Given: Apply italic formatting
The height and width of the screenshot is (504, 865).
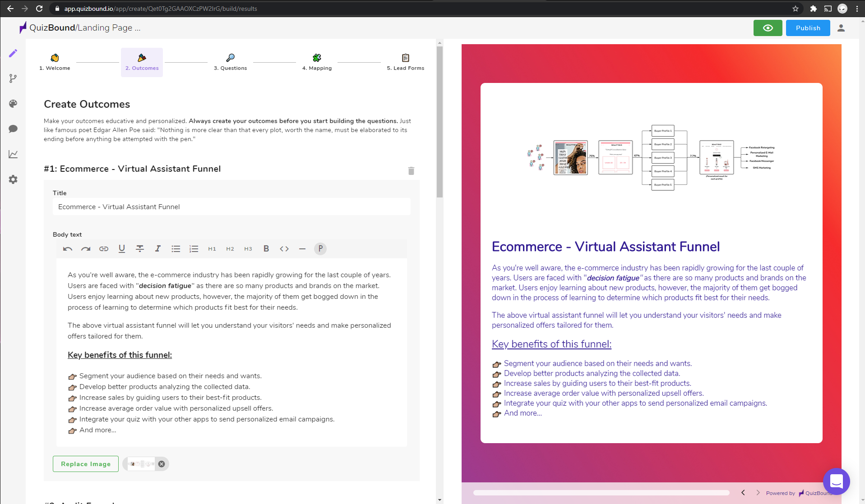Looking at the screenshot, I should point(158,249).
